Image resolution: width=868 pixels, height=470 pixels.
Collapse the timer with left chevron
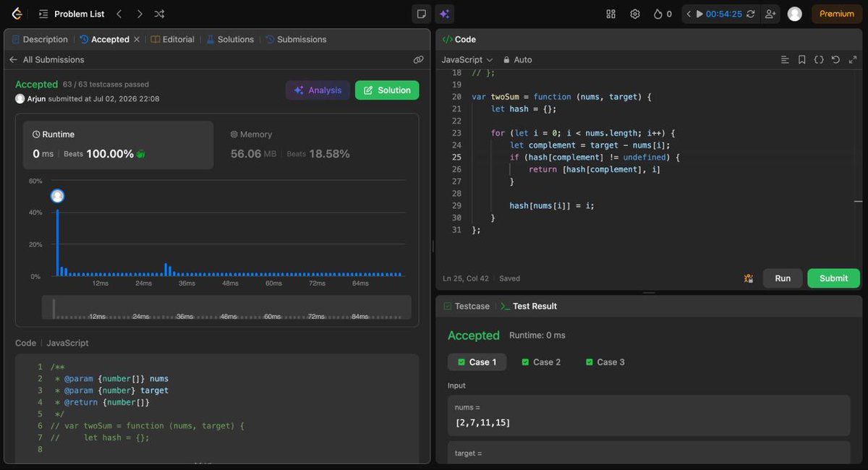[x=689, y=14]
